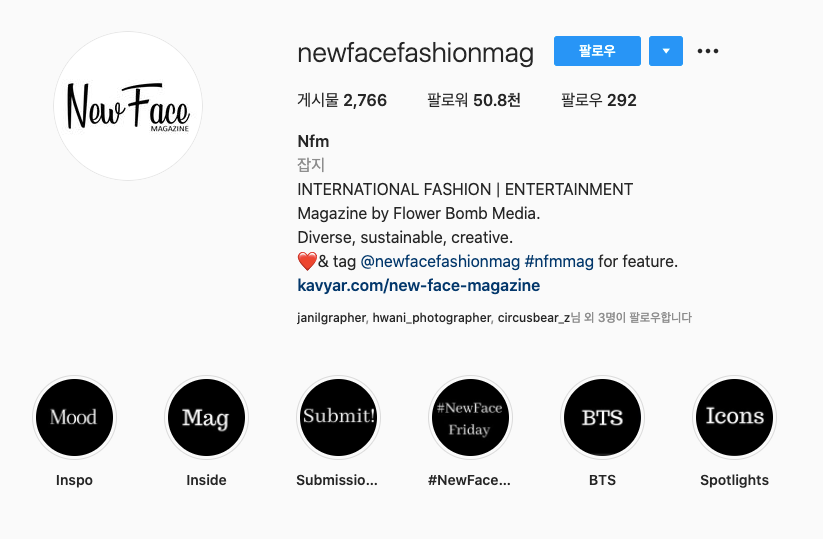The height and width of the screenshot is (539, 823).
Task: Visit hwani_photographer's profile link
Action: pos(431,318)
